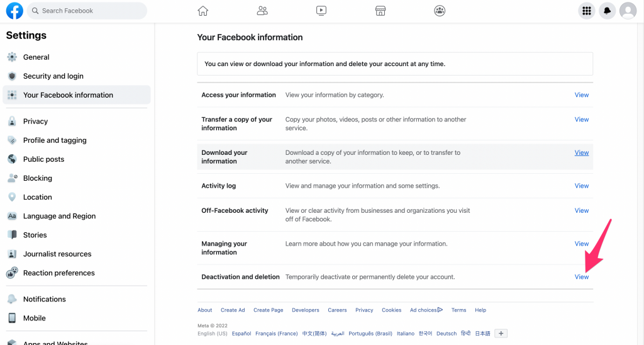Open the notifications bell icon
Viewport: 644px width, 345px height.
[x=607, y=11]
